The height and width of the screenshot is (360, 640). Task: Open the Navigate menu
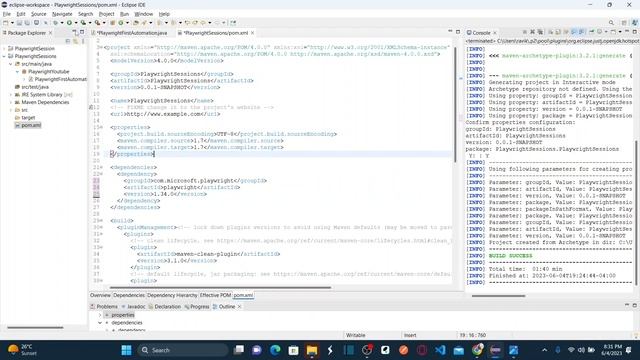coord(62,14)
